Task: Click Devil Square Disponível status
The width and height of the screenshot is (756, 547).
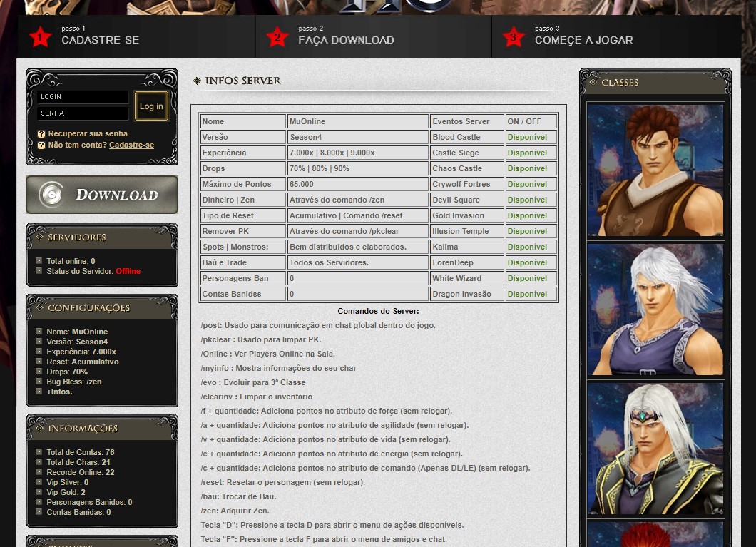Action: [531, 200]
